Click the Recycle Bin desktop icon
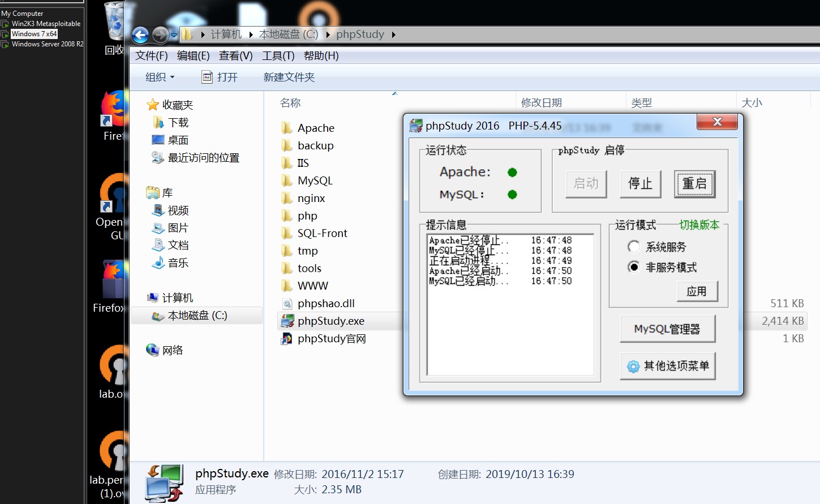Screen dimensions: 820x504 pos(114,28)
